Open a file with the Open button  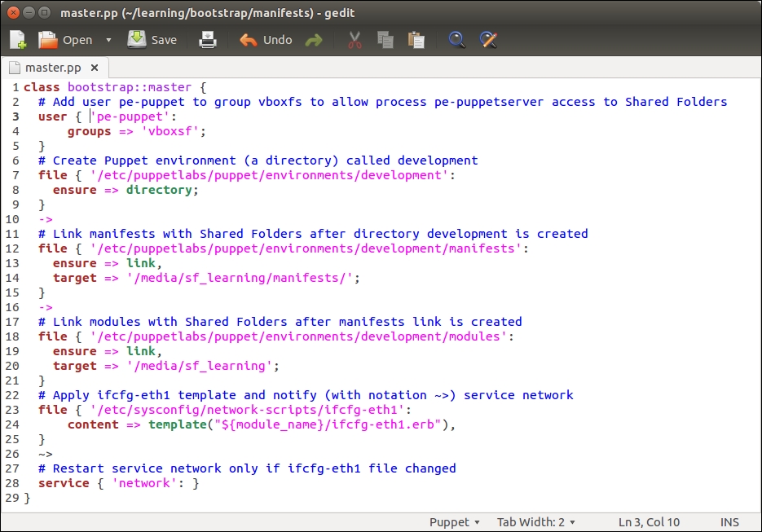[x=65, y=40]
